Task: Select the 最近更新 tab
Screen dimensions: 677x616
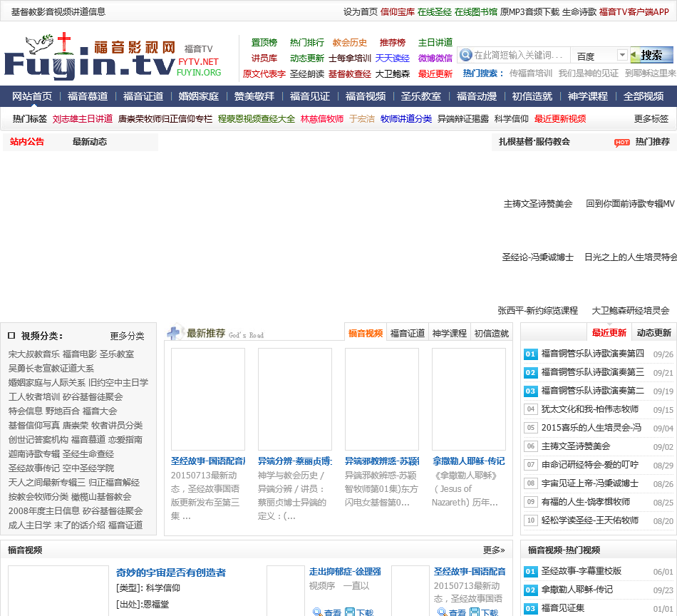Action: click(609, 333)
